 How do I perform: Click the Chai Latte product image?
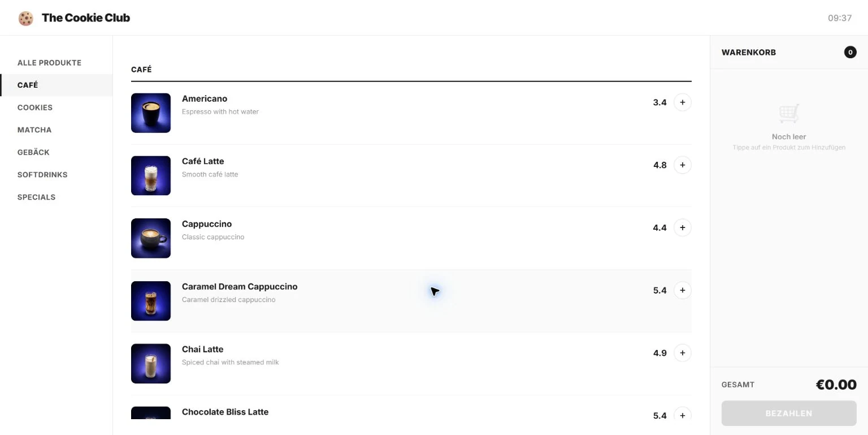tap(151, 364)
